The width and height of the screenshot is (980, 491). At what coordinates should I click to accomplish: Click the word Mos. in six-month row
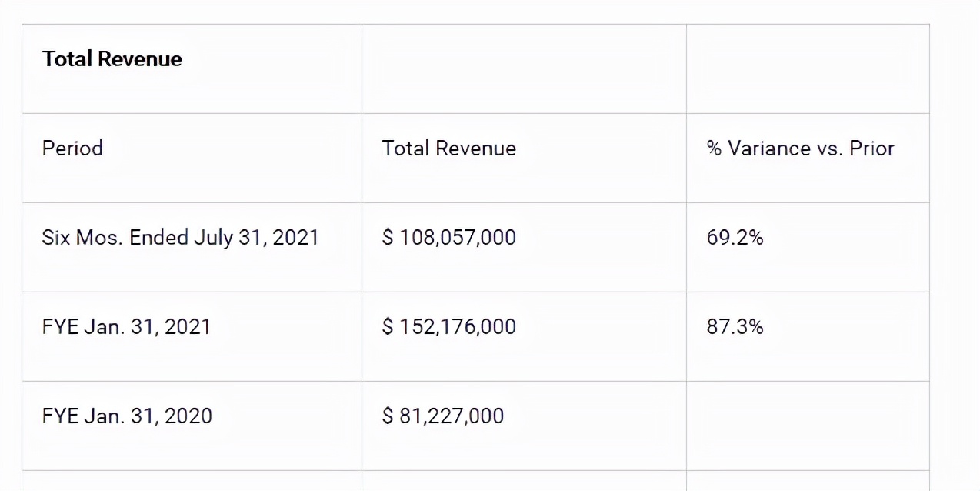click(100, 237)
